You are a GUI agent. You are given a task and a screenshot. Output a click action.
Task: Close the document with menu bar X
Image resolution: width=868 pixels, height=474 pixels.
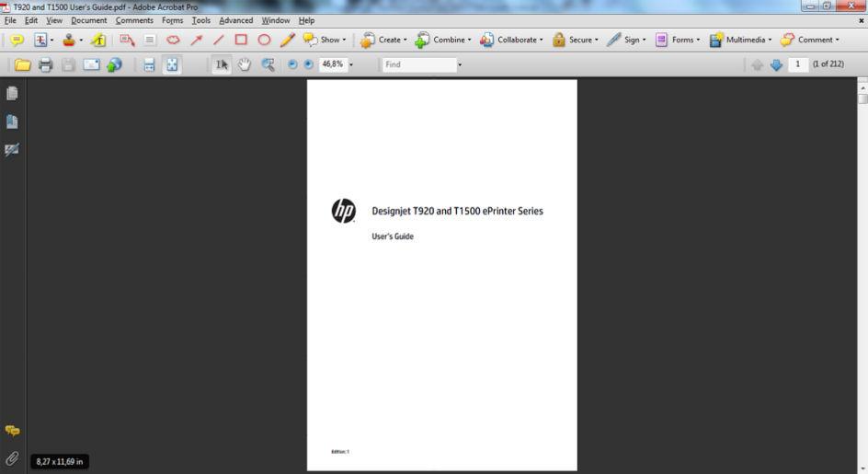861,20
